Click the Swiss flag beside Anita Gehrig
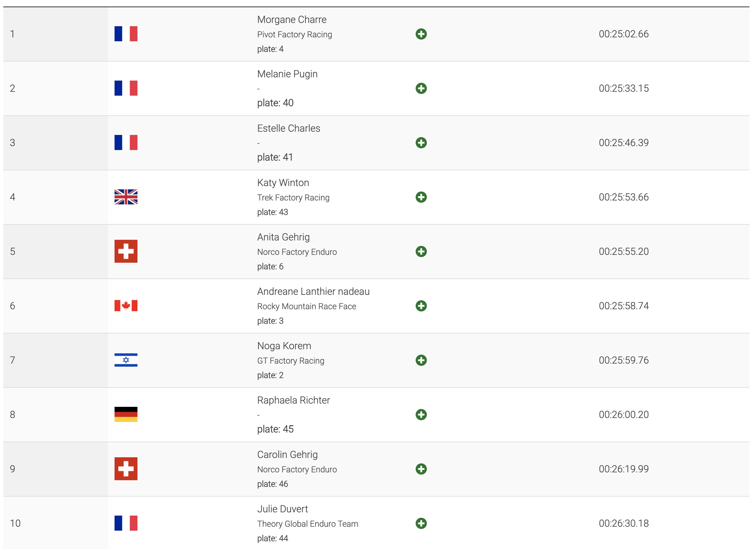The height and width of the screenshot is (549, 756). (x=126, y=251)
